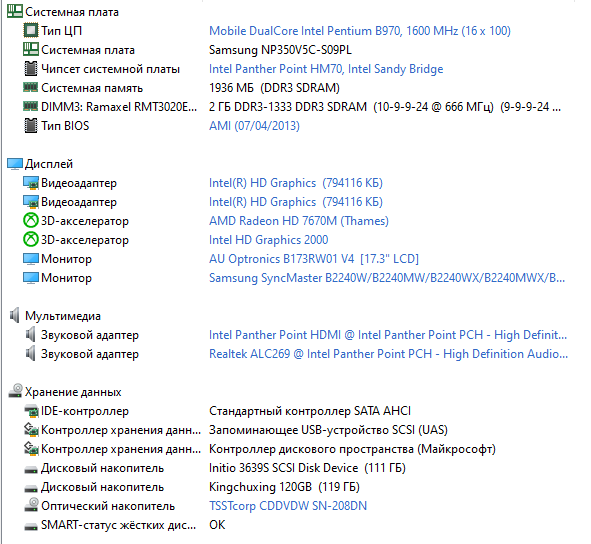Click the memory icon beside Системная память
Viewport: 591px width, 544px height.
31,87
